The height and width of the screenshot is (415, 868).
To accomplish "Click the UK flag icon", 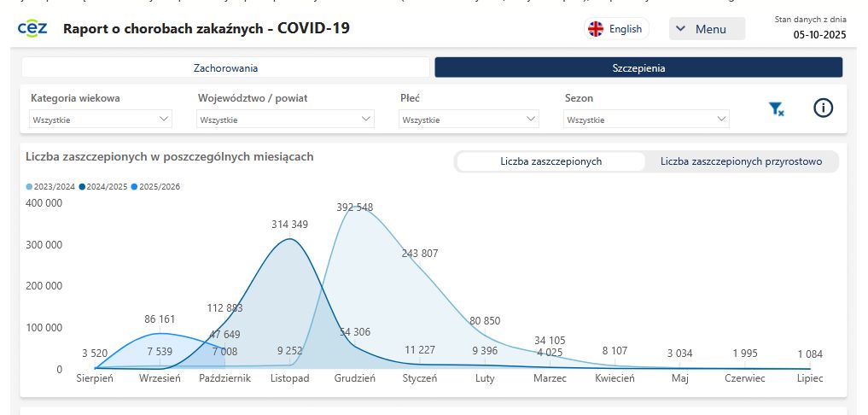I will click(596, 29).
